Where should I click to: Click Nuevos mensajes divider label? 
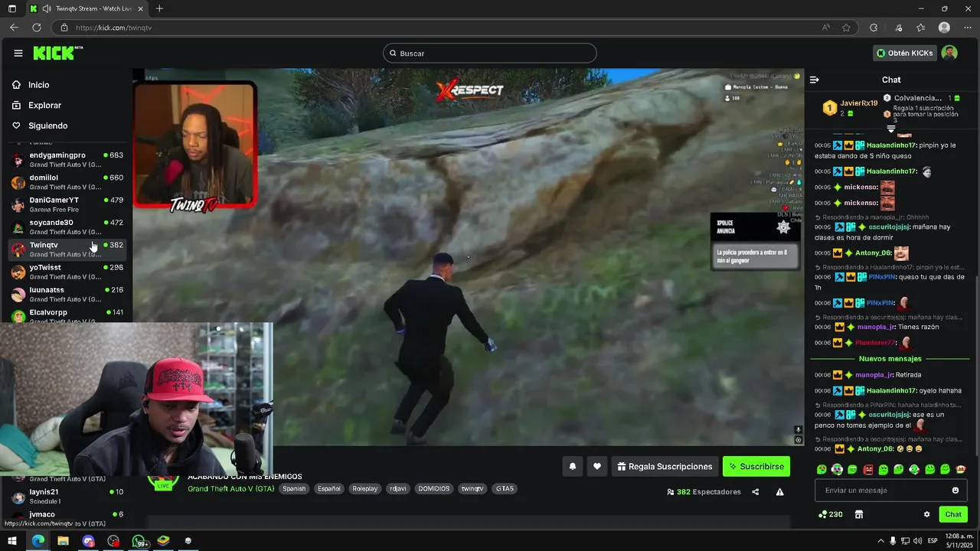(x=890, y=359)
